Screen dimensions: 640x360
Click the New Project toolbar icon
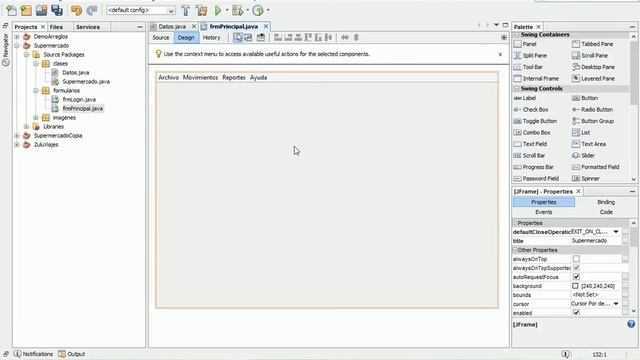(x=26, y=10)
